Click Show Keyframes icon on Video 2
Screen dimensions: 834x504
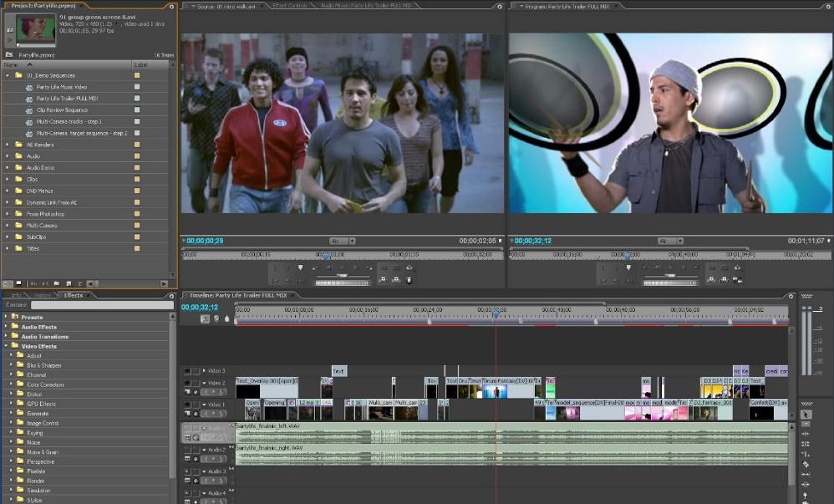click(196, 392)
